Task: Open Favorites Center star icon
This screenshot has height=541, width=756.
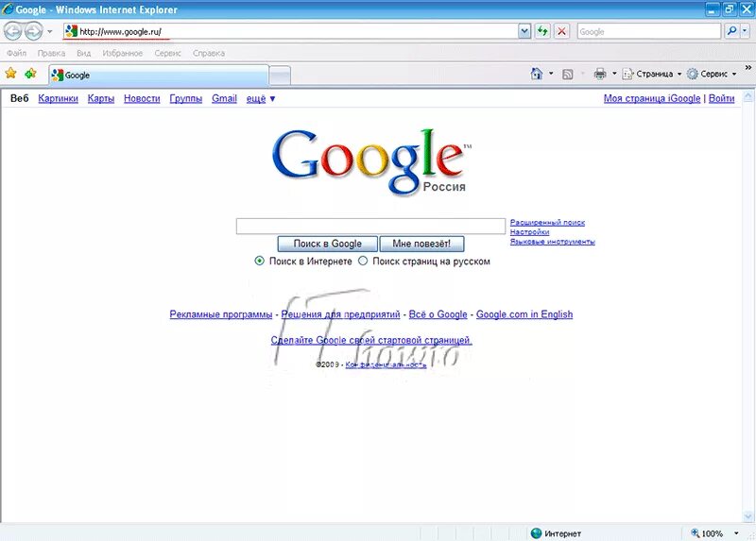Action: 10,74
